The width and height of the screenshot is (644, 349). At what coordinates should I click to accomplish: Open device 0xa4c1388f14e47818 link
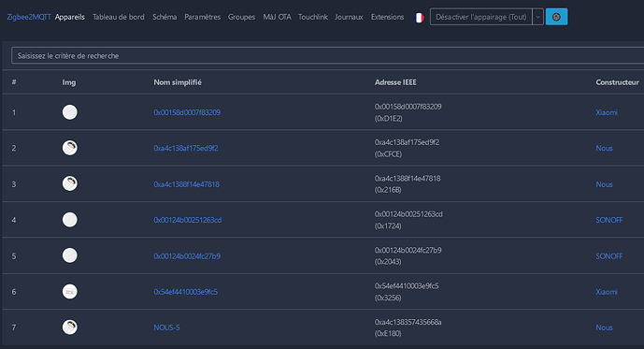click(x=186, y=184)
